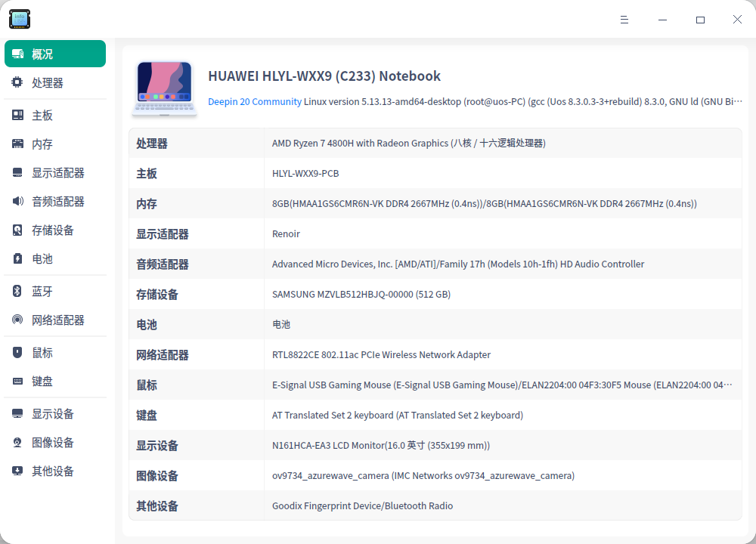Click the HLYL-WXX9-PCB motherboard value
This screenshot has height=544, width=756.
click(x=305, y=174)
